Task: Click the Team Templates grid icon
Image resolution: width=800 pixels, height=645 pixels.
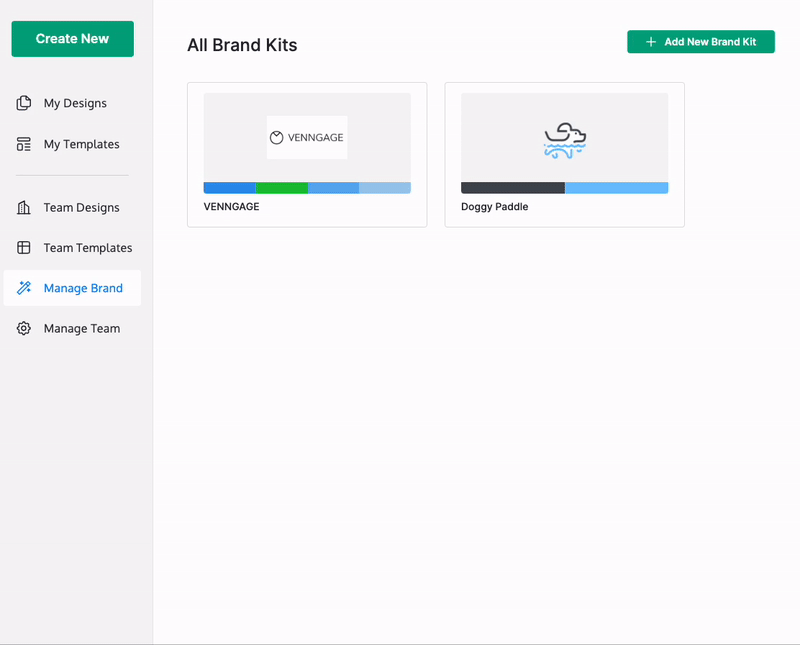Action: tap(23, 247)
